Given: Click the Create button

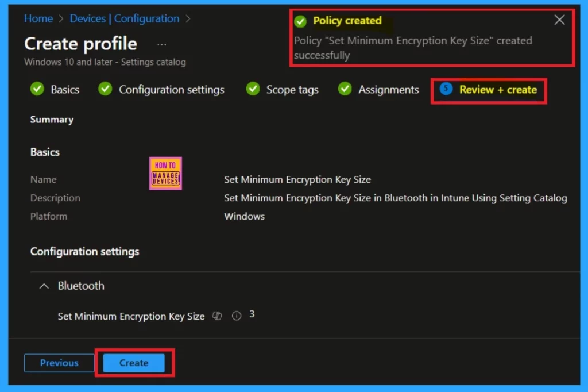Looking at the screenshot, I should point(134,363).
